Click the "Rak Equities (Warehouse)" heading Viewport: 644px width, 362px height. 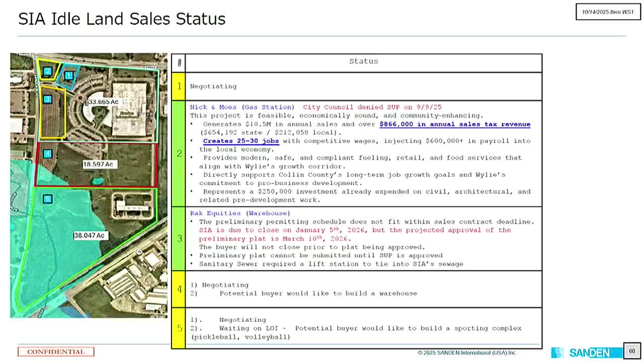[x=240, y=213]
